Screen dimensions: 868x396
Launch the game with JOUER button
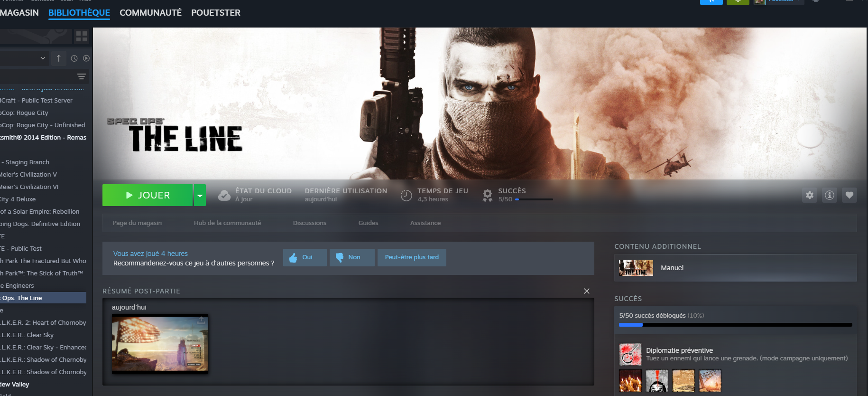point(148,195)
